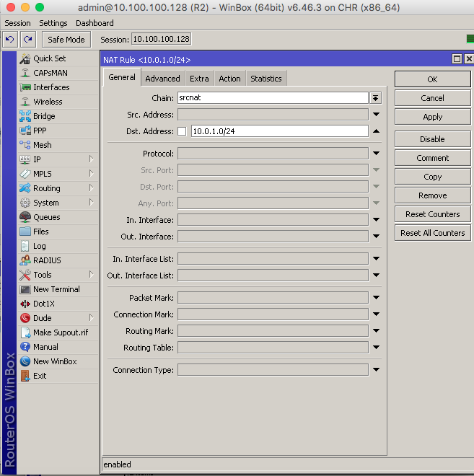Click the Redo arrow icon
Viewport: 474px width, 476px height.
pos(28,40)
